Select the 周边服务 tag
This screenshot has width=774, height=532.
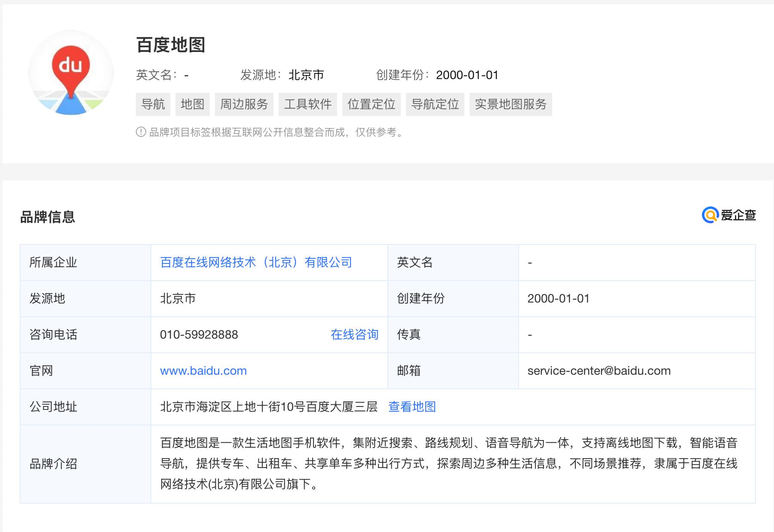pos(244,104)
